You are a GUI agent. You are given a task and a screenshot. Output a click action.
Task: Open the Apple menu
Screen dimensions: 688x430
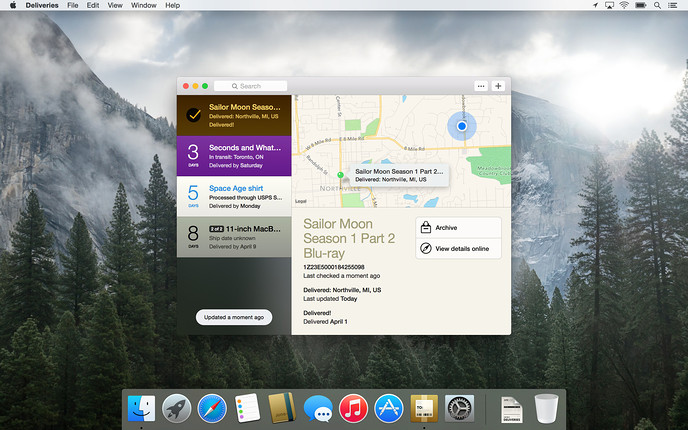click(x=13, y=5)
